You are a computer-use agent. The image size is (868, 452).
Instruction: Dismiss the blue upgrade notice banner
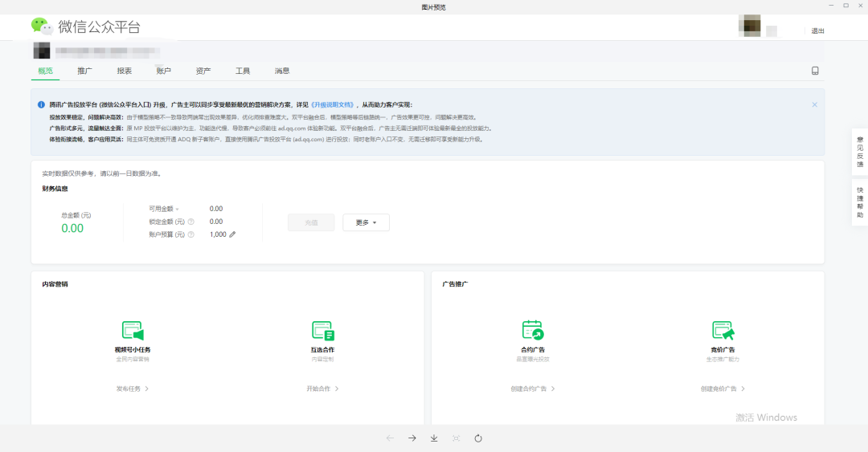(x=814, y=104)
